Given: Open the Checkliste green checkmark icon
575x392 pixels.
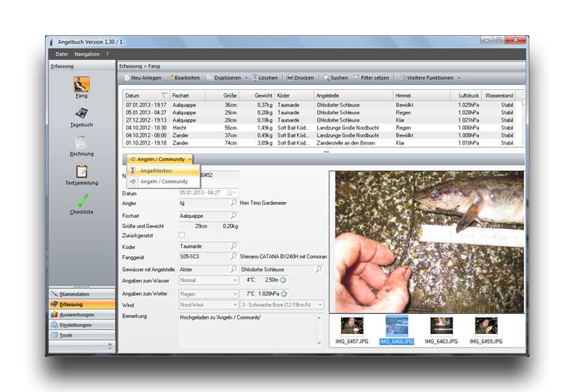Looking at the screenshot, I should 82,205.
